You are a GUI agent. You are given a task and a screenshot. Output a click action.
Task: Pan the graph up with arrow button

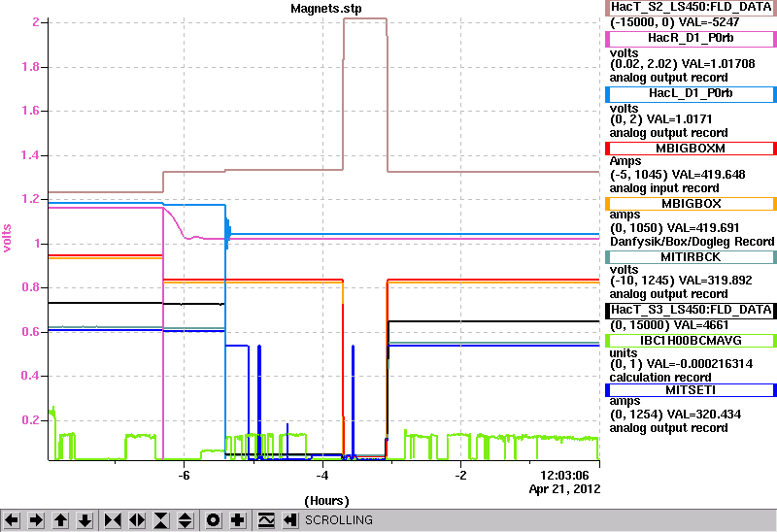click(x=60, y=520)
